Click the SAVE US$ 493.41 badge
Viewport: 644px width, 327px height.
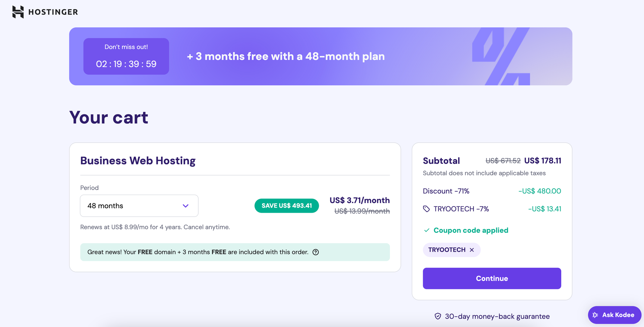point(287,206)
